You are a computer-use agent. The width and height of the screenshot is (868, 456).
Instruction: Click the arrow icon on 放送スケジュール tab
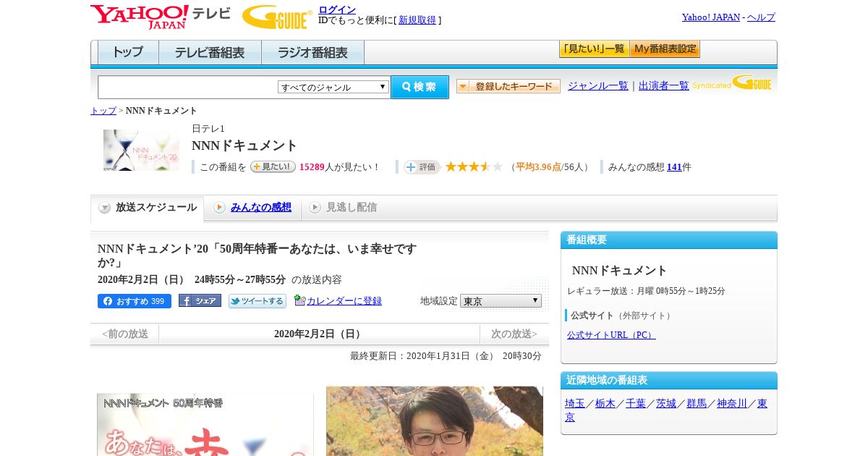point(105,208)
